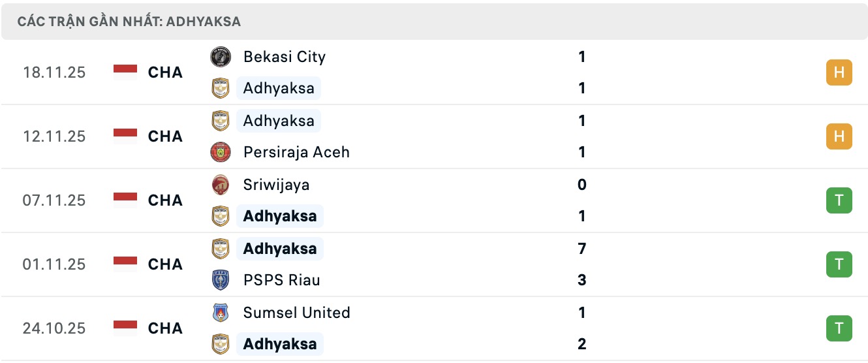Image resolution: width=868 pixels, height=363 pixels.
Task: Open the Sumsel United team link
Action: coord(296,313)
